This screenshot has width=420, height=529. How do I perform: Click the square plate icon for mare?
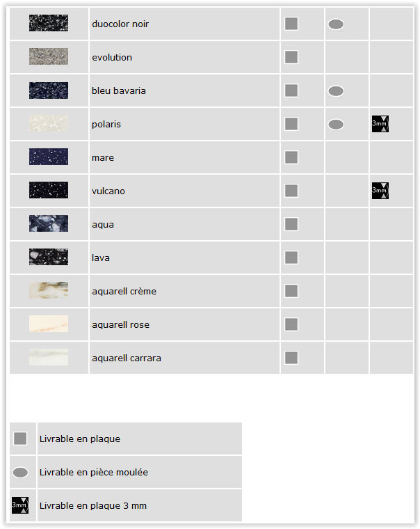click(291, 157)
